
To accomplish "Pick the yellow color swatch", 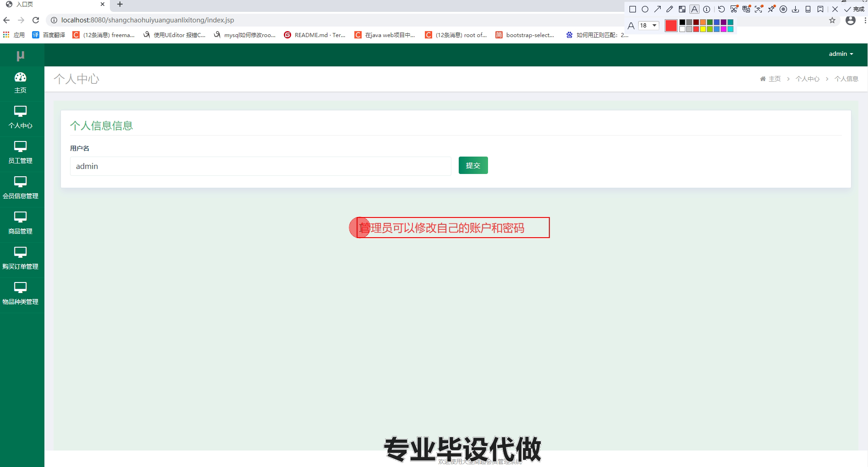I will [703, 29].
